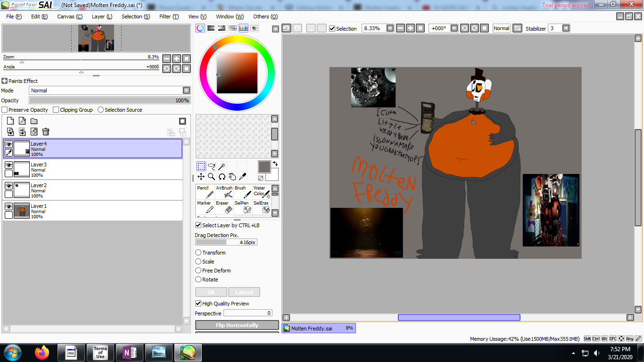Image resolution: width=644 pixels, height=362 pixels.
Task: Open the Stabilizer value dropdown
Action: 566,28
